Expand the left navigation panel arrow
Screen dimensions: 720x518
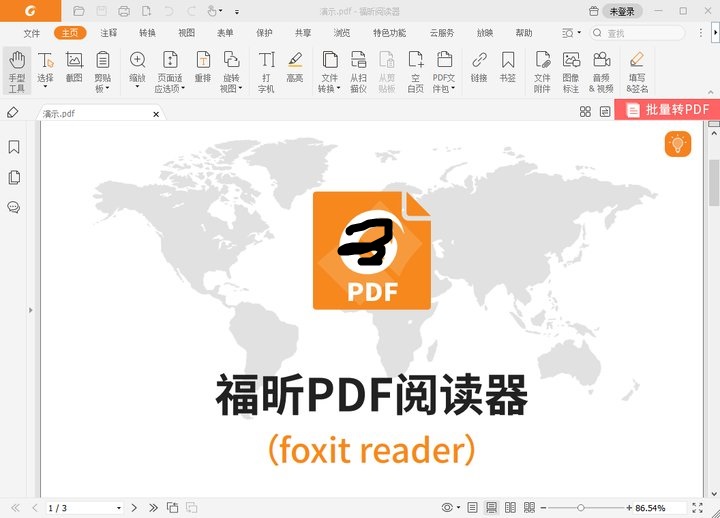click(x=31, y=310)
